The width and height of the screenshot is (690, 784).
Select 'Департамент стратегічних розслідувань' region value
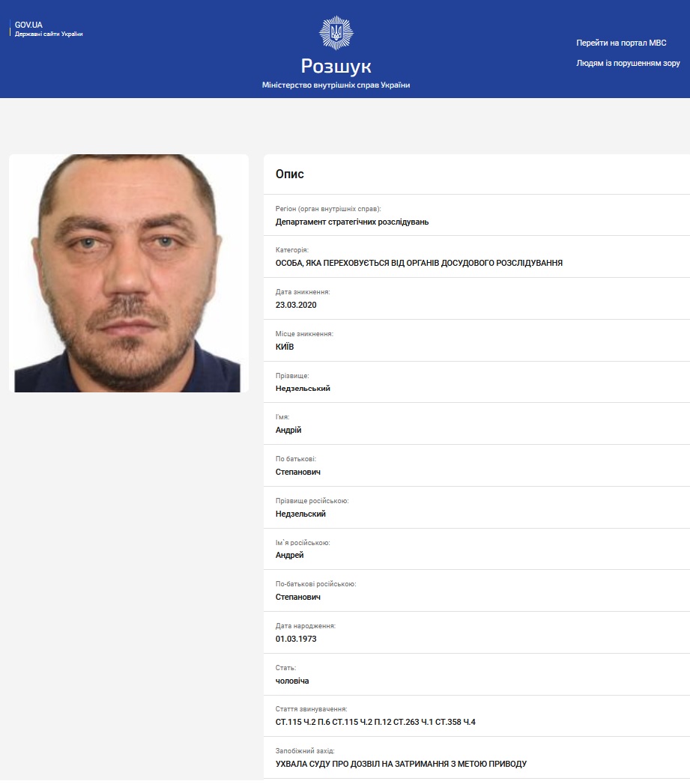pos(352,222)
